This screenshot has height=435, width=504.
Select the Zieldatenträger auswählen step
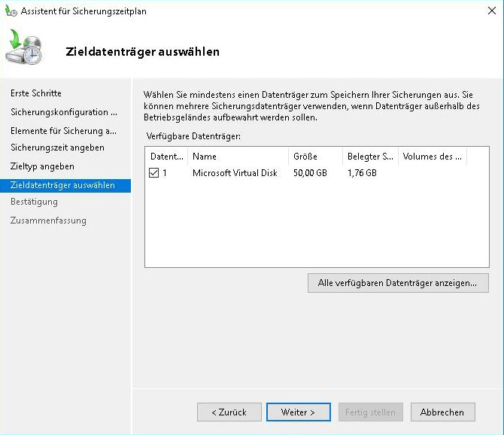coord(65,185)
